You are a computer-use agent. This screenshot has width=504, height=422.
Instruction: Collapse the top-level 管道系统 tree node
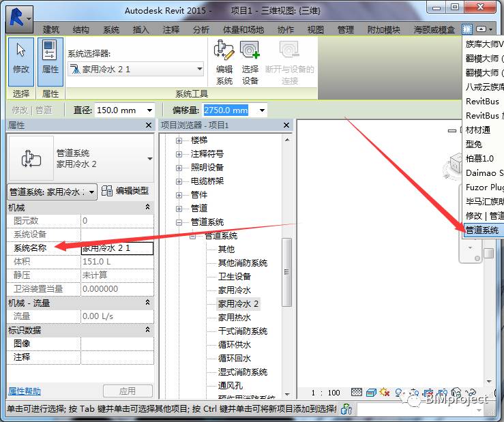pos(179,222)
